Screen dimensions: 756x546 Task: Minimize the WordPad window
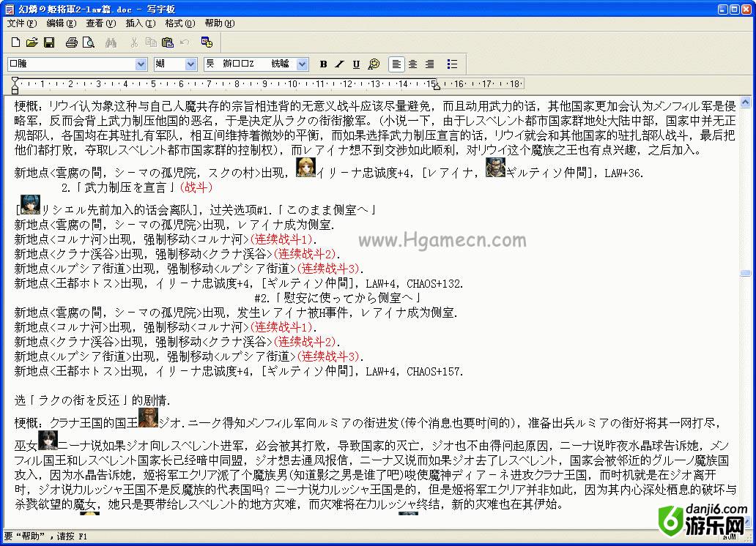pos(723,9)
